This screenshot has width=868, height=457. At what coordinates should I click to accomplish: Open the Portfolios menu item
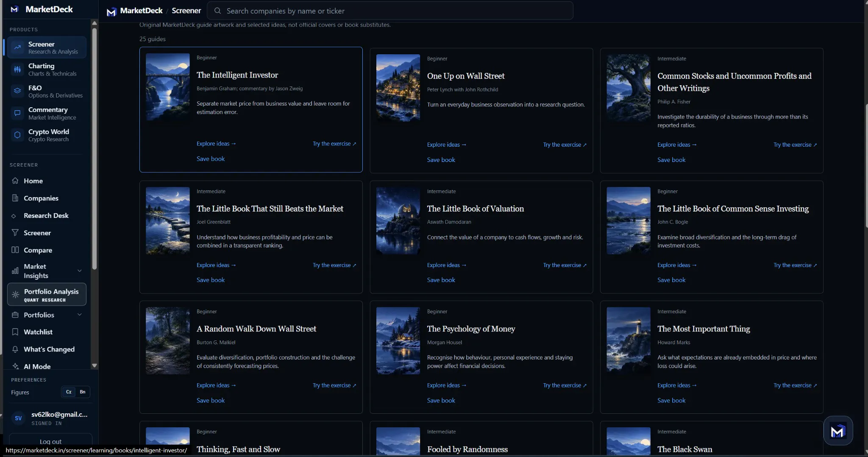click(x=47, y=315)
